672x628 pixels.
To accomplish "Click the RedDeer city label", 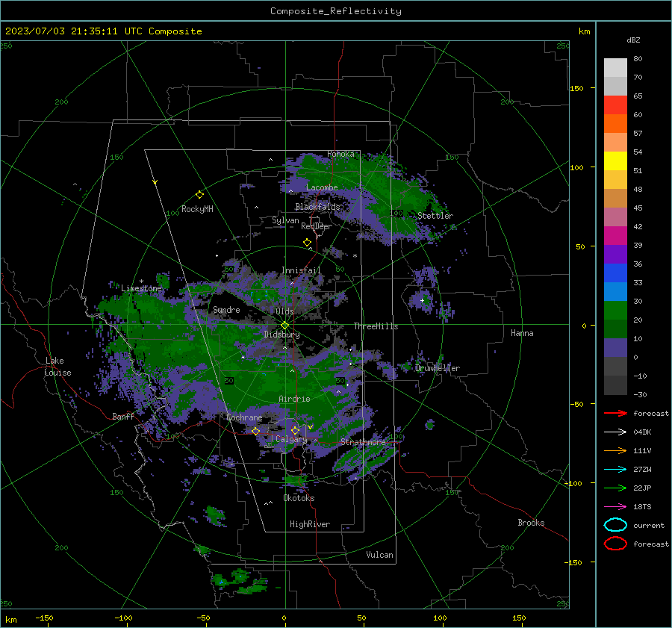I will 317,226.
